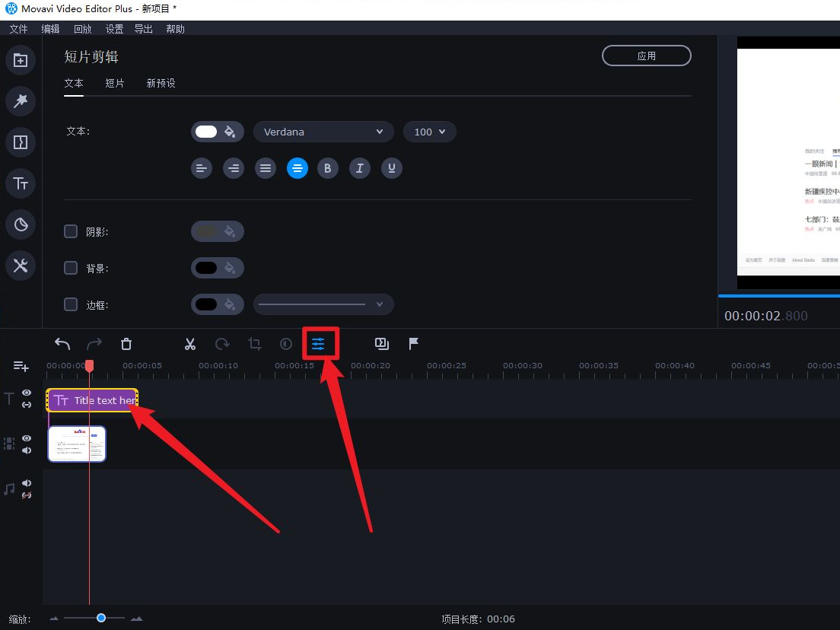Enable the 阴影 shadow checkbox
This screenshot has height=630, width=840.
click(x=71, y=231)
